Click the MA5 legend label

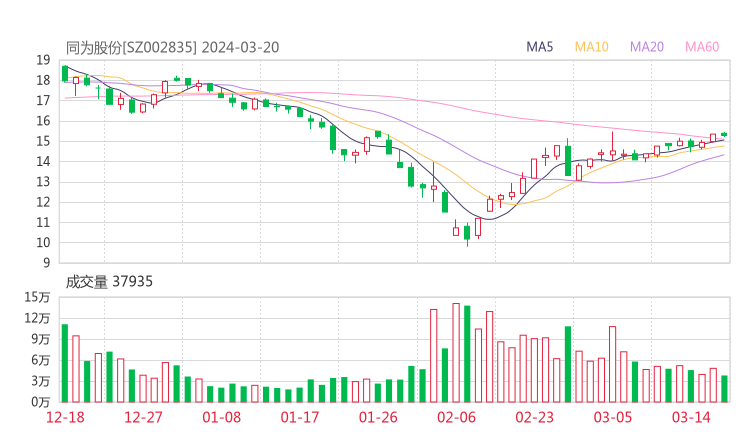coord(539,47)
